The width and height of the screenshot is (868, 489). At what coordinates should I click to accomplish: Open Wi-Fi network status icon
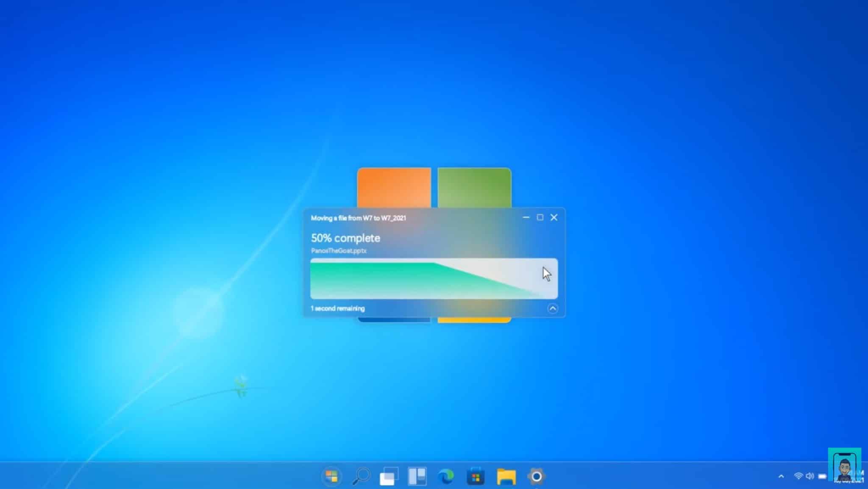coord(798,476)
